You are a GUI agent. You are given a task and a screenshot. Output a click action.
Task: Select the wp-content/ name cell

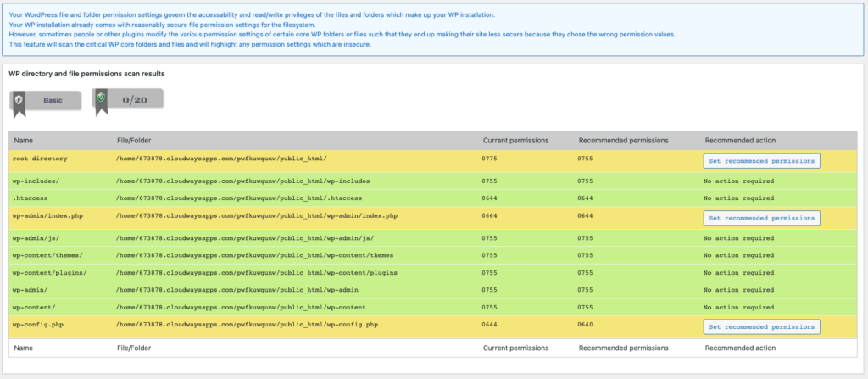click(x=32, y=307)
